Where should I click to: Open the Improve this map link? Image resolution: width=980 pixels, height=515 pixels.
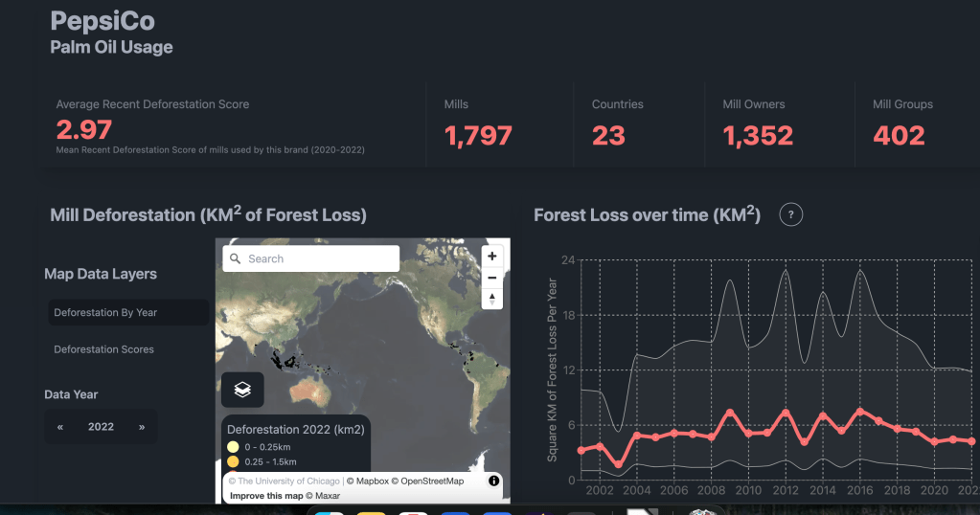pyautogui.click(x=266, y=496)
